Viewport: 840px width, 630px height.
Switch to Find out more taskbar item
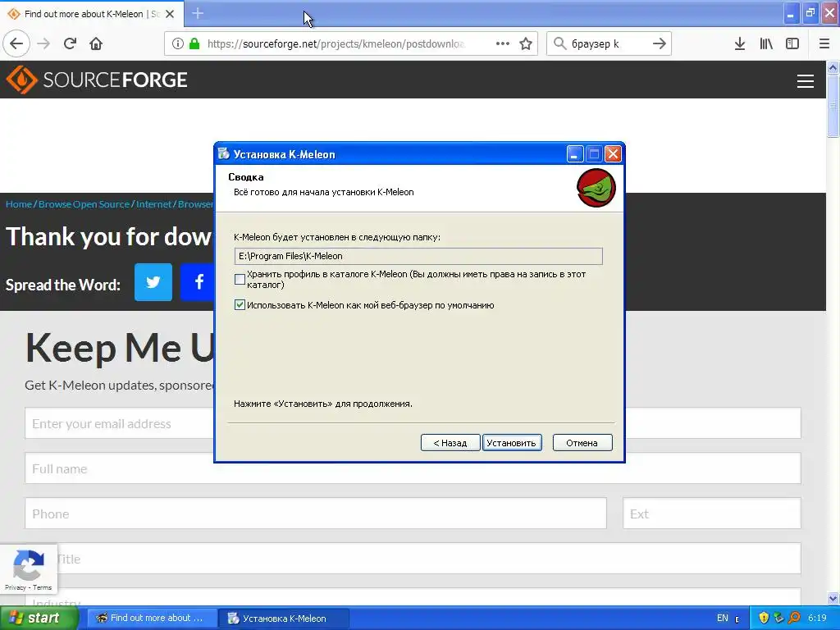point(152,618)
